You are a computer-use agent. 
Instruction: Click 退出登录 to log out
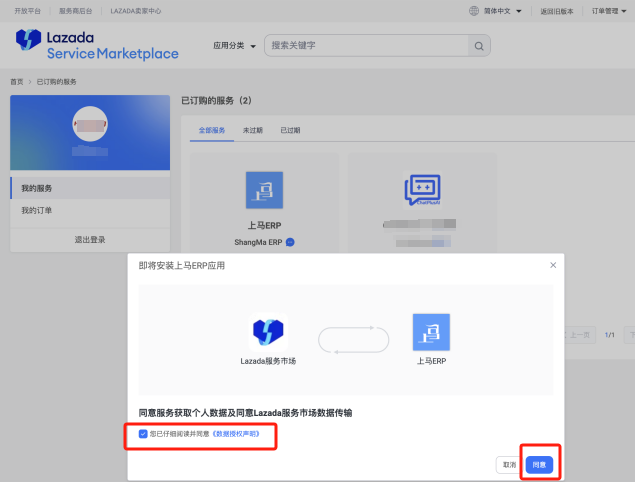(90, 240)
